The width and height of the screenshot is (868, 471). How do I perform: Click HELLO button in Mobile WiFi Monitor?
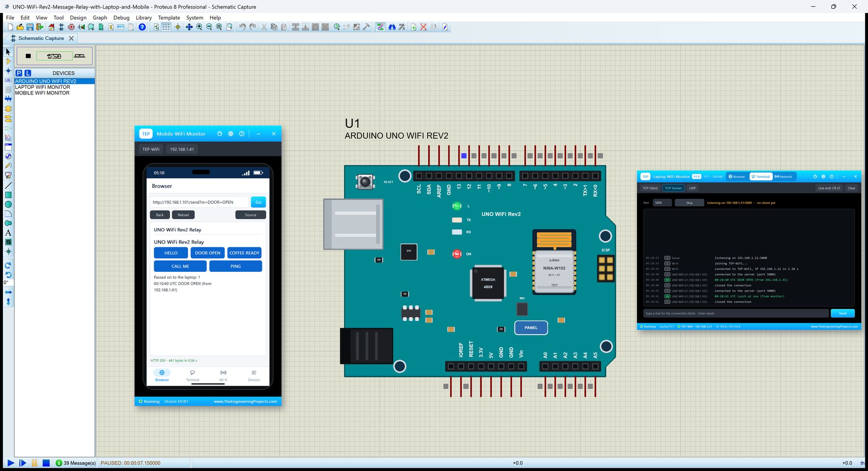point(171,253)
